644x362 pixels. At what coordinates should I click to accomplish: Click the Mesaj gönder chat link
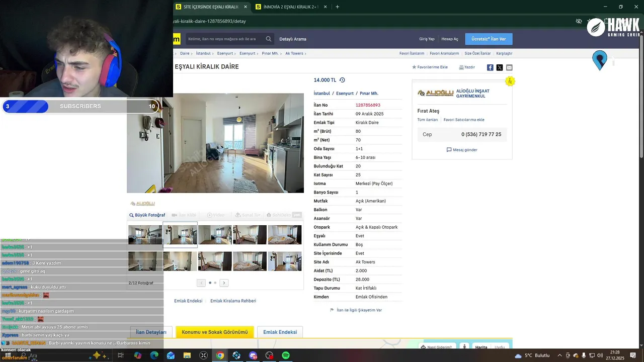(462, 150)
